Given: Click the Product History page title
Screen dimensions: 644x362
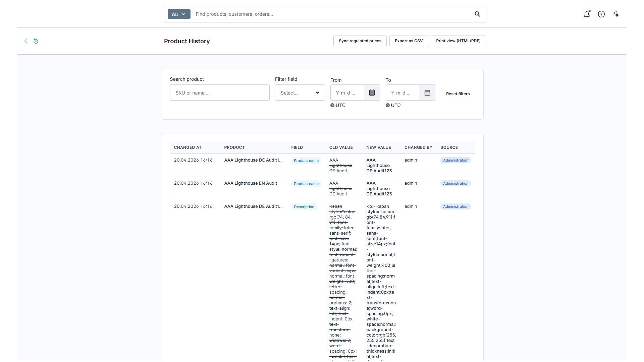Looking at the screenshot, I should (x=187, y=41).
